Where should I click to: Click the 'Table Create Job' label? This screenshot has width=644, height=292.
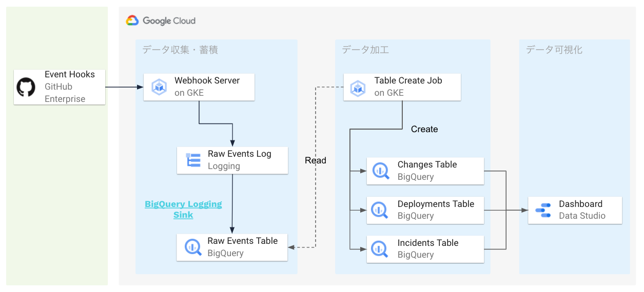[x=408, y=80]
